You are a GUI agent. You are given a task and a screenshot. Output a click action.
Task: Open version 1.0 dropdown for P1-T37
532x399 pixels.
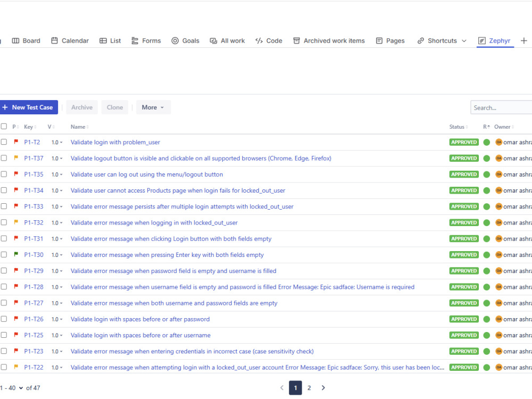coord(57,159)
